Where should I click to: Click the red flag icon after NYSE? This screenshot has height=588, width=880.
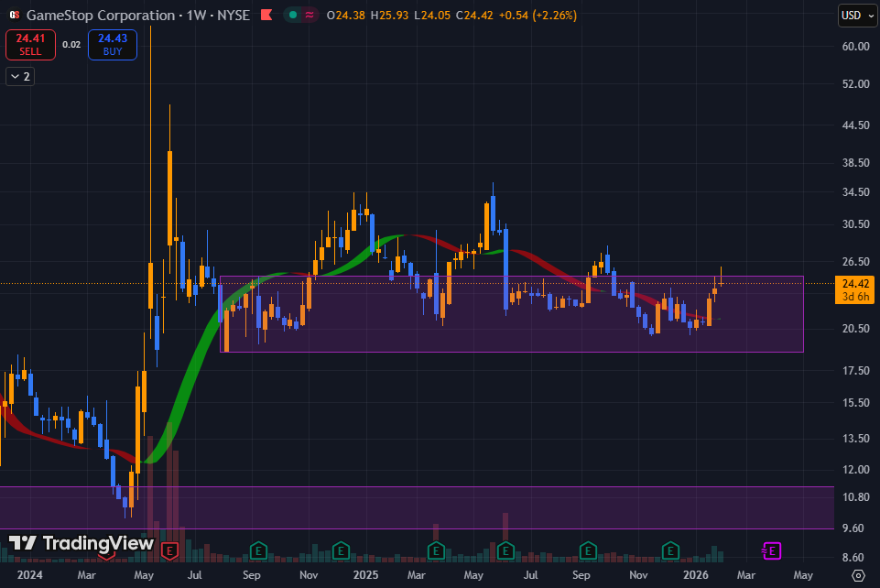click(x=266, y=16)
